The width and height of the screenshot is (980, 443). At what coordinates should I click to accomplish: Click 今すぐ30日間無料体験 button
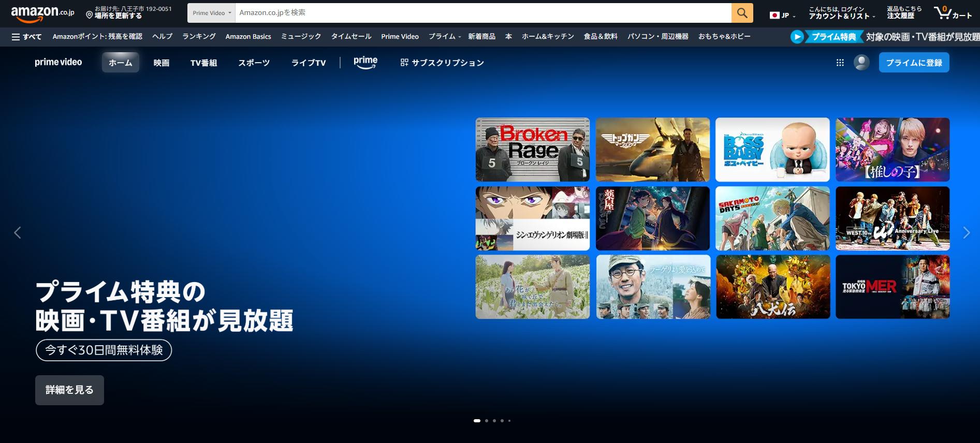(104, 350)
